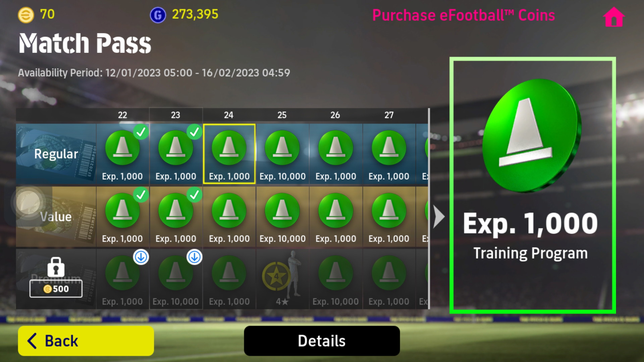The image size is (644, 362).
Task: Select Regular level 25 Exp. 10,000 reward
Action: click(282, 154)
